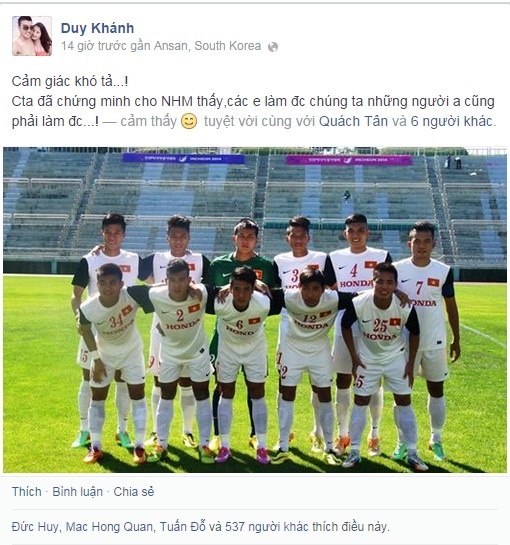Click the smiley feeling emoji icon
Screen dimensions: 510x545
(189, 122)
